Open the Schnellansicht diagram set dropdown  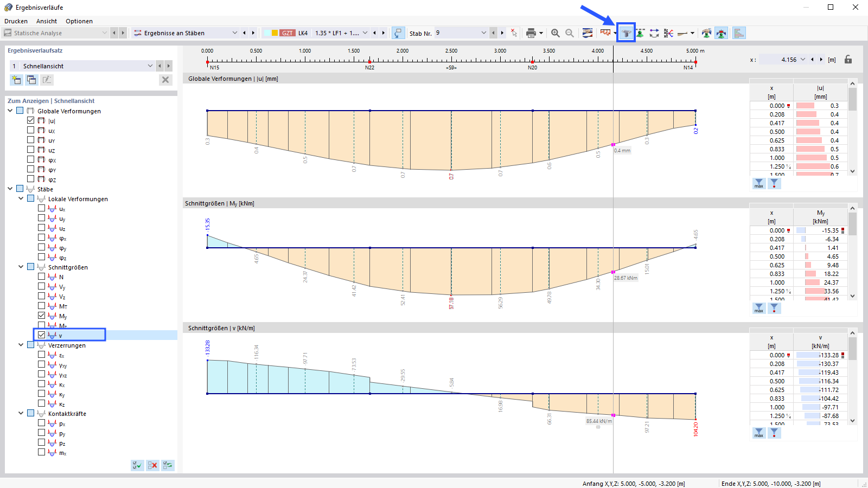coord(150,66)
